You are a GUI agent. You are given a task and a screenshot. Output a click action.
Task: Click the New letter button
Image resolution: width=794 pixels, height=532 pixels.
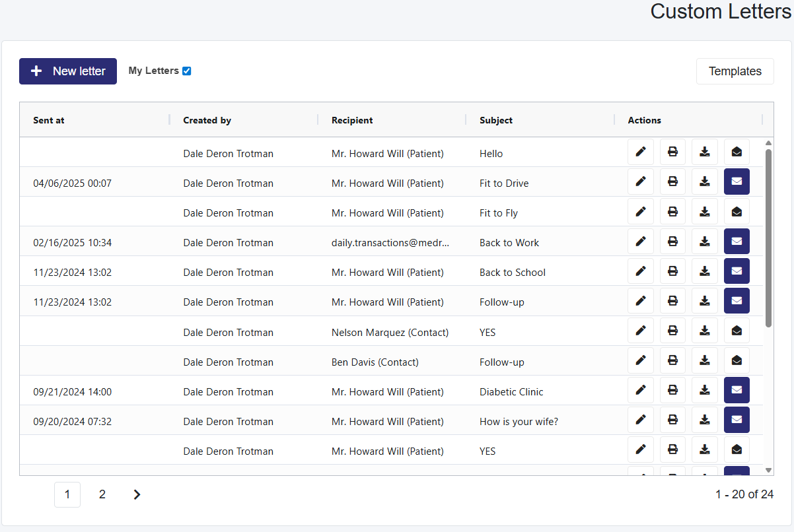tap(68, 71)
